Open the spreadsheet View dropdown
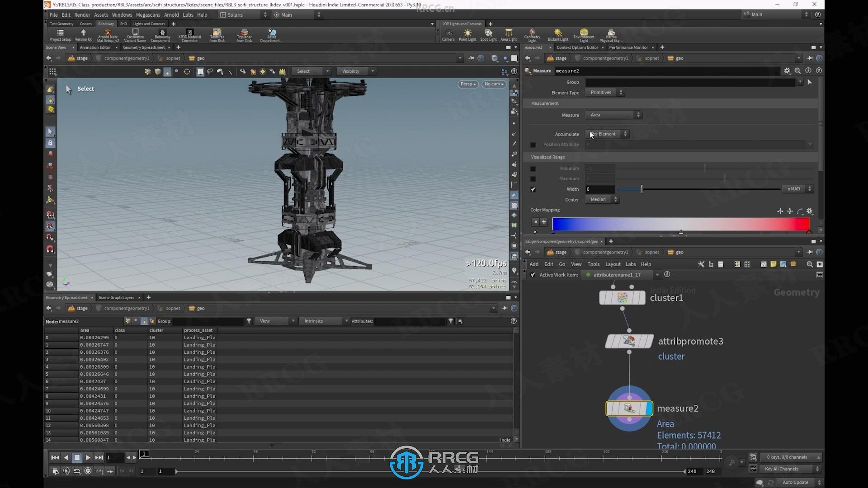This screenshot has height=488, width=868. [276, 321]
